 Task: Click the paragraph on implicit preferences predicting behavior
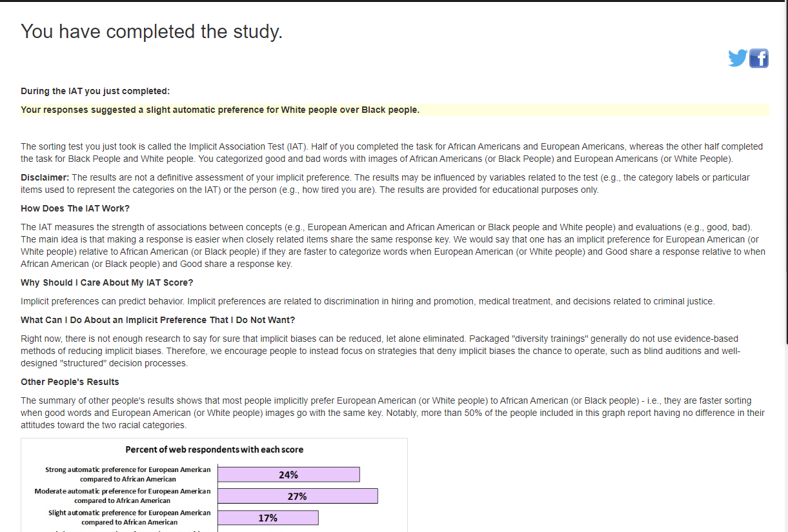tap(368, 301)
